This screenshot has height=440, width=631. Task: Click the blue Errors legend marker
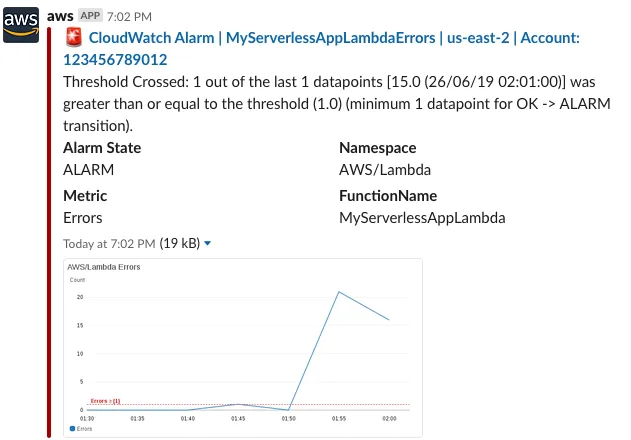click(x=72, y=428)
